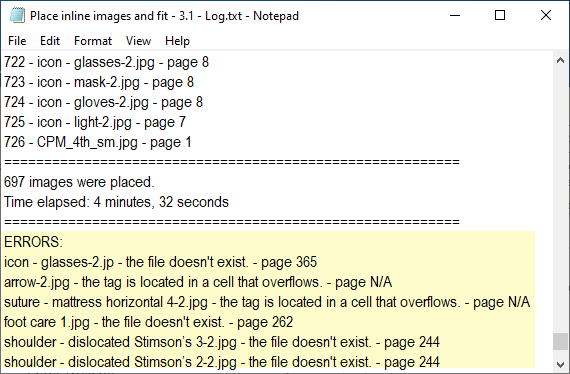This screenshot has height=374, width=570.
Task: Open the File menu
Action: point(17,41)
